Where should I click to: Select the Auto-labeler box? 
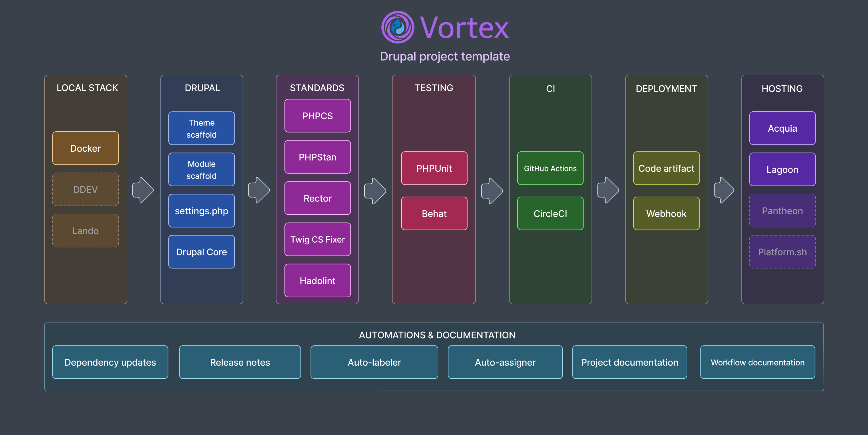[374, 362]
